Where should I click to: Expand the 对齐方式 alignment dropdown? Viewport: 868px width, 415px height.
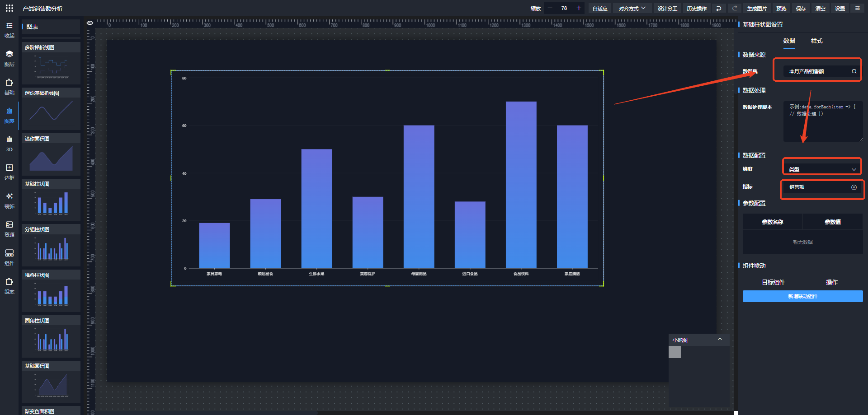pos(632,9)
